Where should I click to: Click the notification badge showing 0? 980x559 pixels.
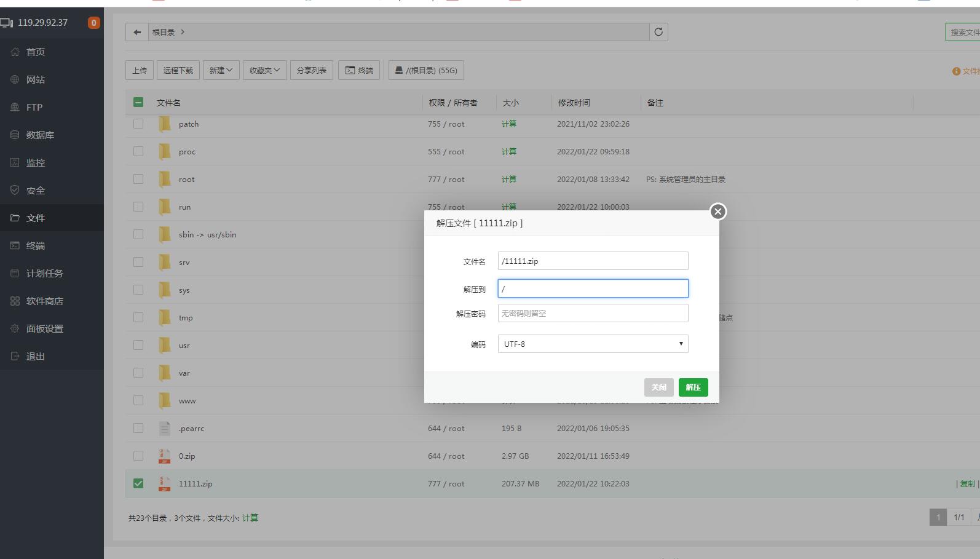point(93,23)
